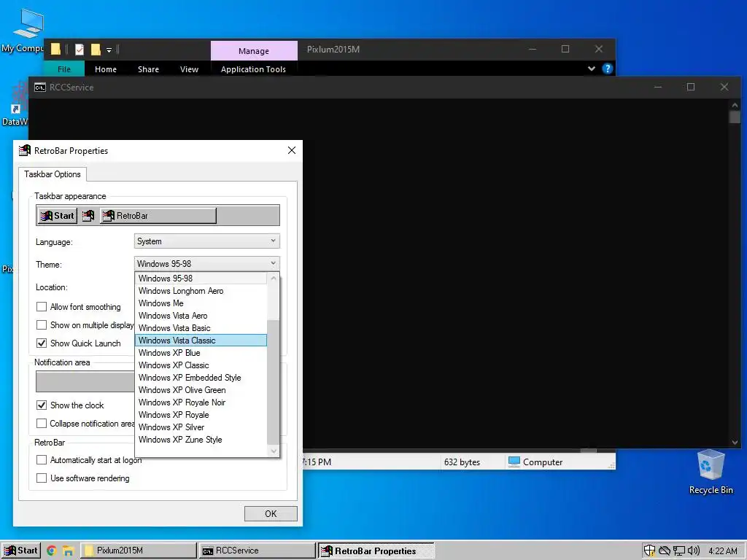Collapse the Theme dropdown showing Windows 95-98
The width and height of the screenshot is (747, 560).
[x=206, y=264]
